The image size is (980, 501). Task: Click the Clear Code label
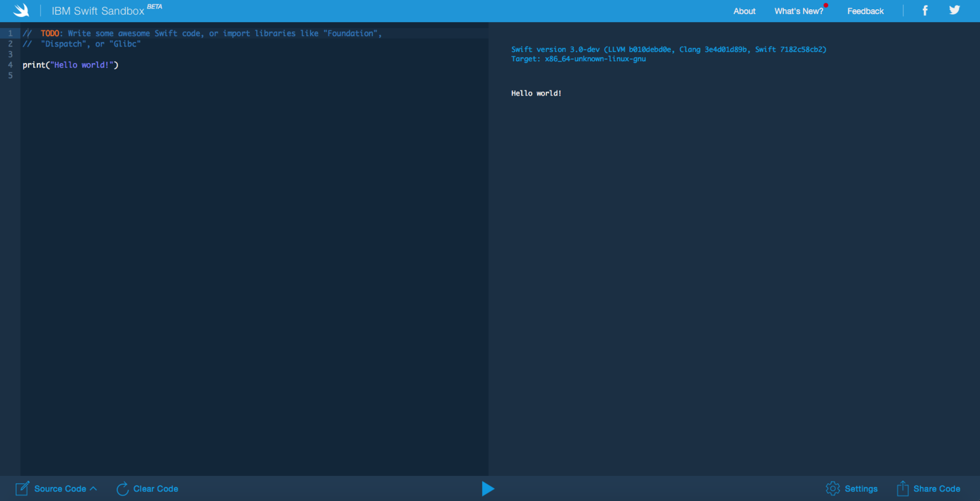click(156, 489)
